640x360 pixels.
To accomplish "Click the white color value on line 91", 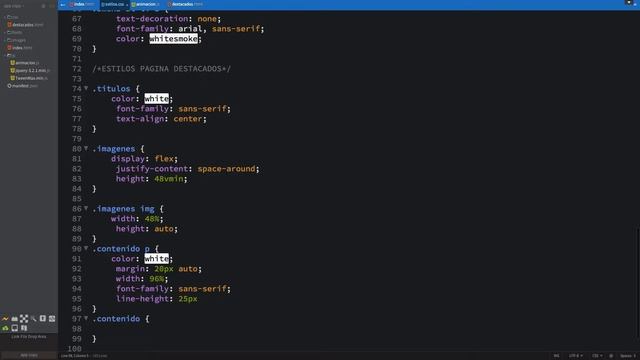I will (x=156, y=259).
